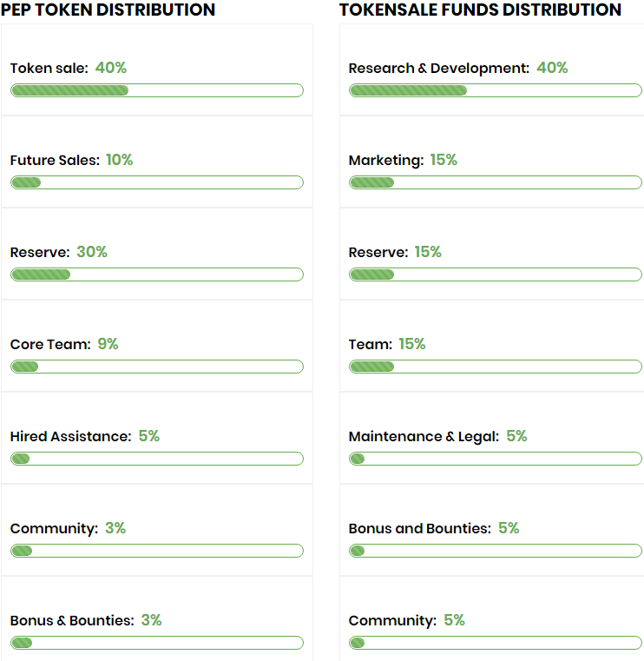Click the Reserve 15% progress bar
The width and height of the screenshot is (644, 661).
495,274
